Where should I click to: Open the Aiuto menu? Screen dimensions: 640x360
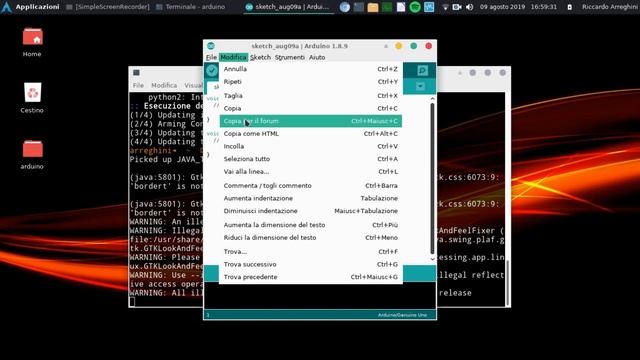click(317, 57)
